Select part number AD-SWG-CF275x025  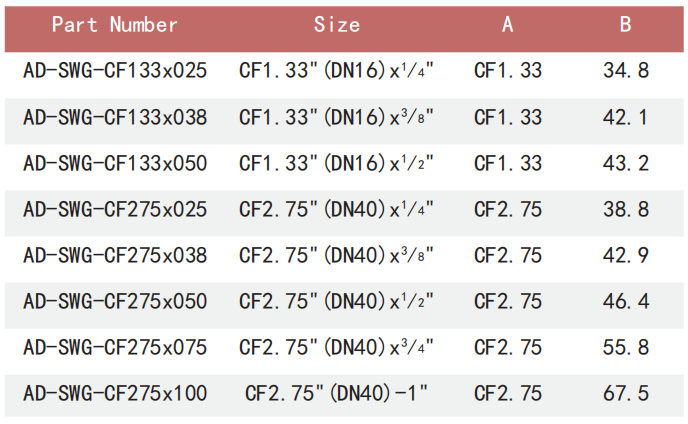(x=115, y=209)
